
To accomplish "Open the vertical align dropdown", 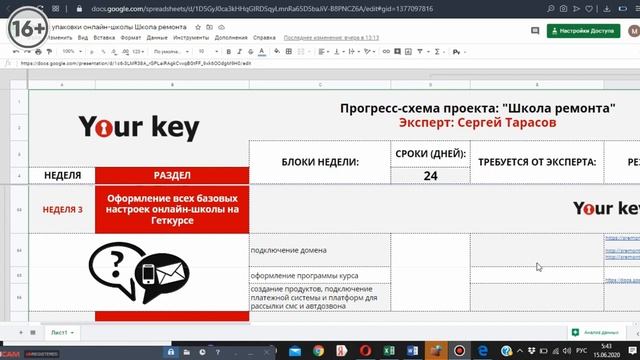I will (x=339, y=51).
